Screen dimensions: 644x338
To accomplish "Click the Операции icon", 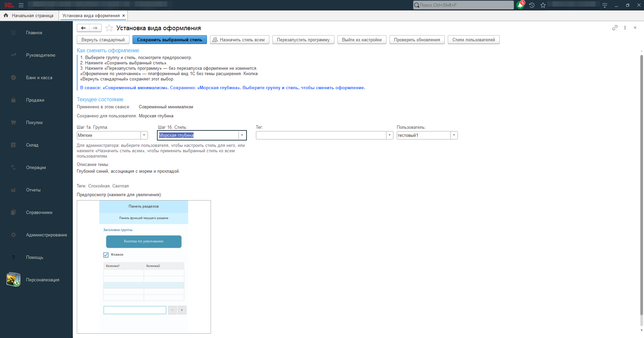I will 13,168.
